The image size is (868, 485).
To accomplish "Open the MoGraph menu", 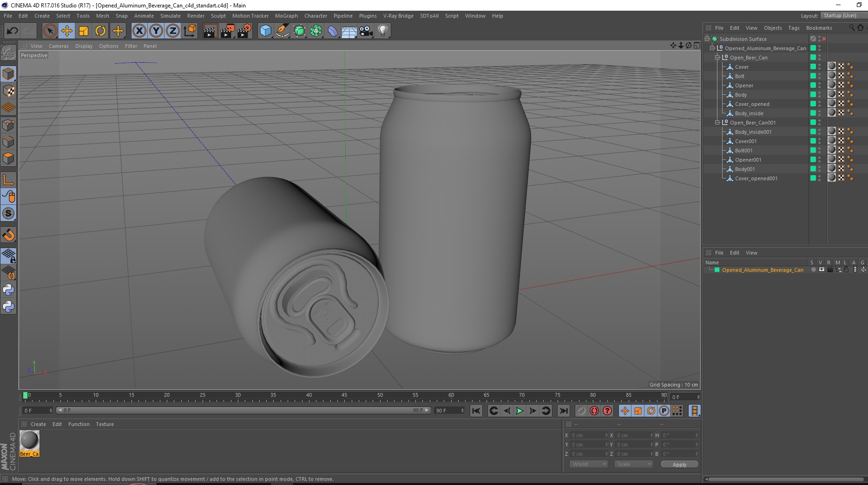I will click(286, 16).
